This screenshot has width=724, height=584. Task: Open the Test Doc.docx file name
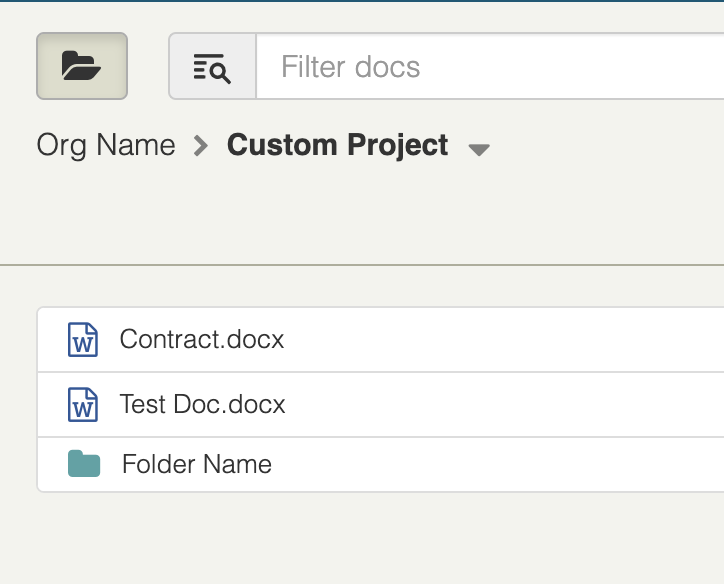pyautogui.click(x=202, y=404)
